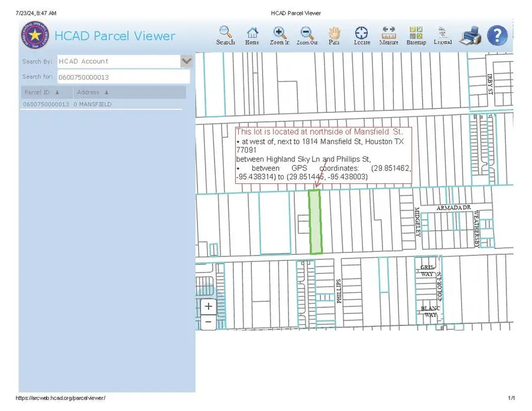Click the map plus zoom button
This screenshot has width=532, height=411.
pyautogui.click(x=208, y=306)
